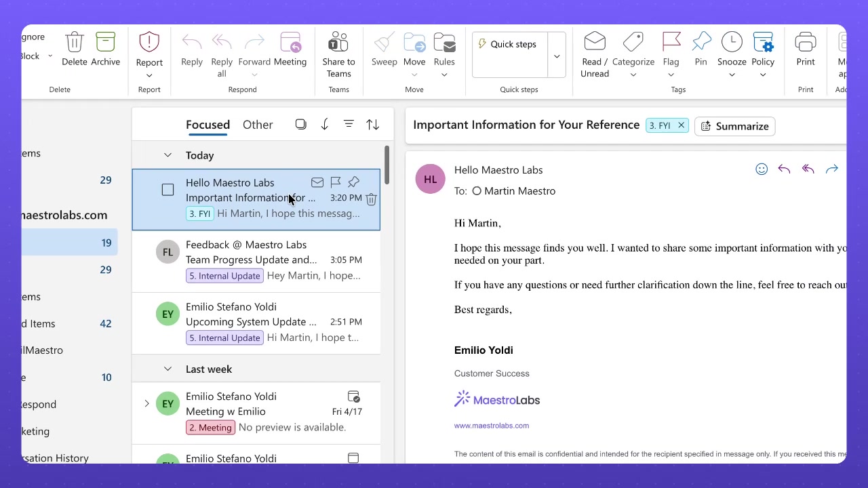Switch to the Other inbox tab
Screen dimensions: 868x488
click(258, 125)
